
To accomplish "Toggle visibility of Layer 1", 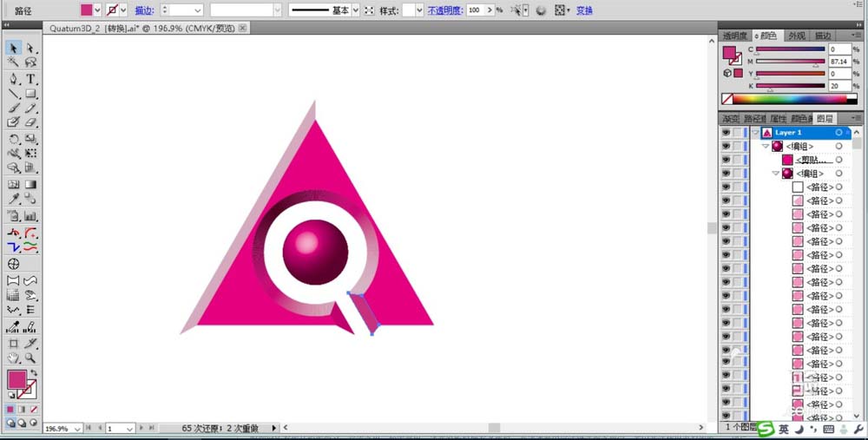I will click(726, 133).
